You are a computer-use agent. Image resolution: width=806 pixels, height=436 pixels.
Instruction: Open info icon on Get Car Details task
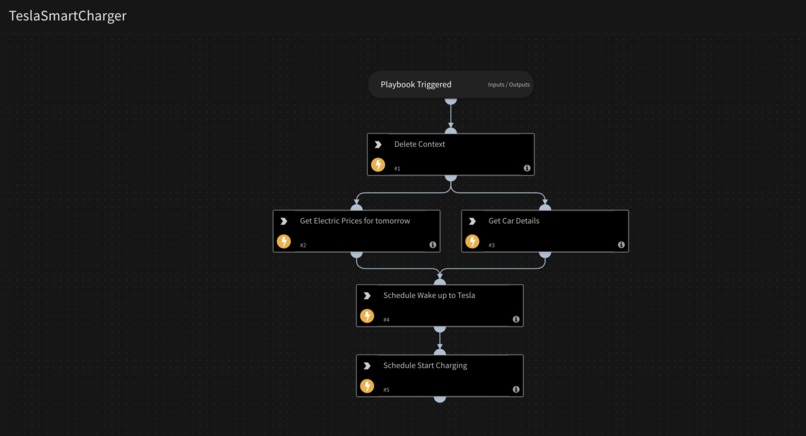(621, 245)
